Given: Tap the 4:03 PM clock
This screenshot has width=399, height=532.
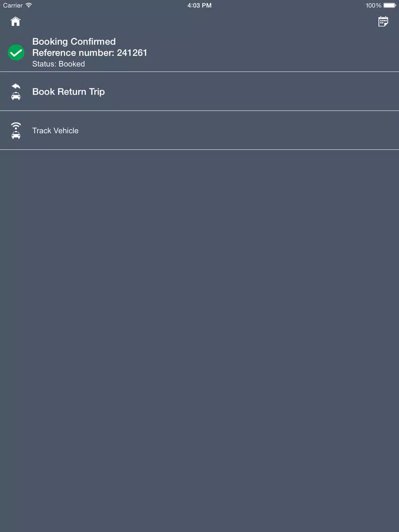Looking at the screenshot, I should [199, 6].
